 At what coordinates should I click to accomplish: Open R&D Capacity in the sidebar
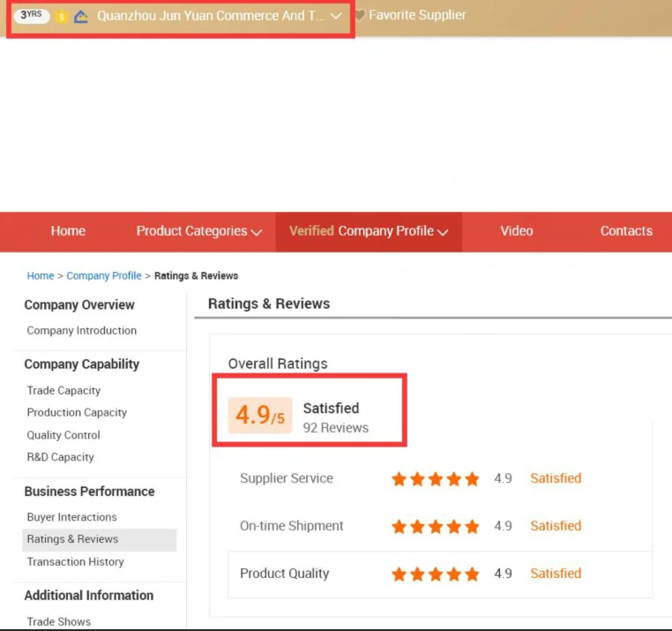coord(60,457)
